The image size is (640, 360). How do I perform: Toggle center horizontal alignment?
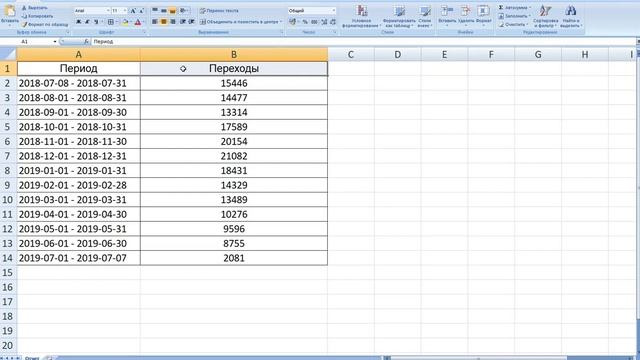point(164,22)
